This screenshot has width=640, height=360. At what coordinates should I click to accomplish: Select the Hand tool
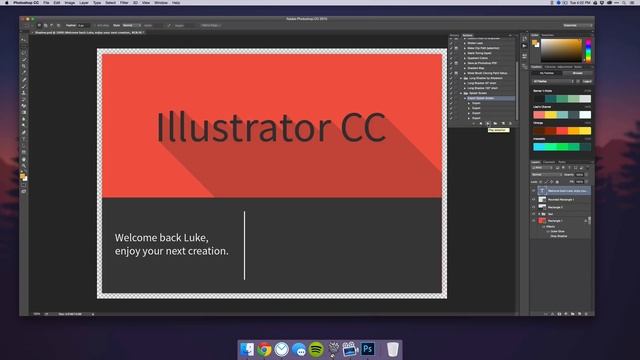point(24,160)
